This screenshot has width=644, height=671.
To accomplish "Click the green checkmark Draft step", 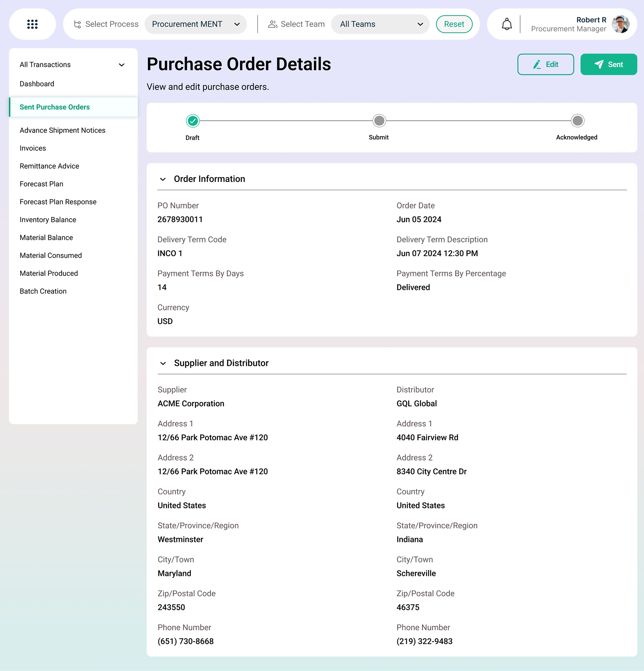I will pyautogui.click(x=193, y=121).
